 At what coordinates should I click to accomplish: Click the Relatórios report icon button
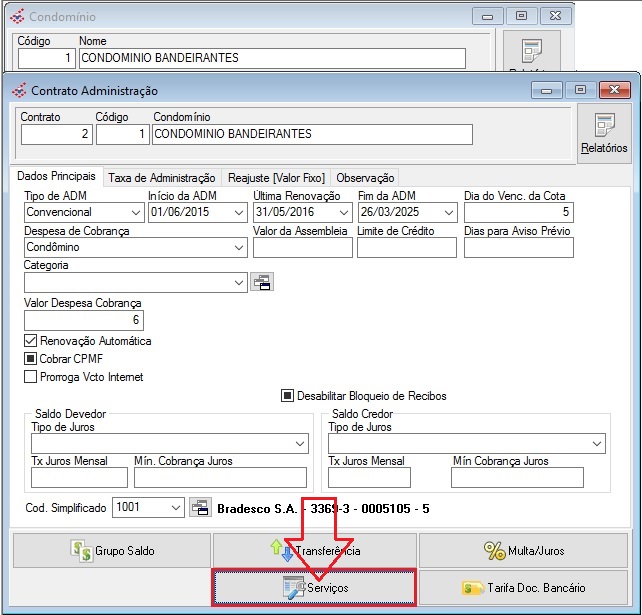[604, 133]
